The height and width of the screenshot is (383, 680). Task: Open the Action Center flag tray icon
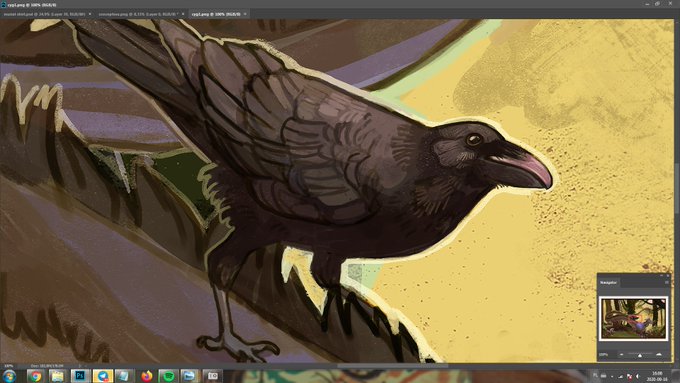tap(630, 376)
